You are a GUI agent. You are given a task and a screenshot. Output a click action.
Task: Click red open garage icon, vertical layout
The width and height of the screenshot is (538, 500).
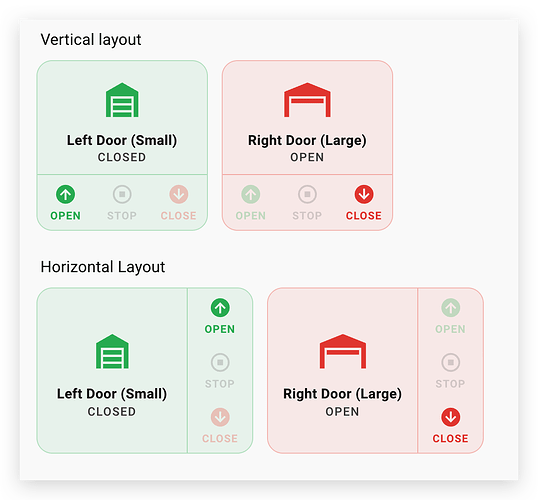click(307, 100)
